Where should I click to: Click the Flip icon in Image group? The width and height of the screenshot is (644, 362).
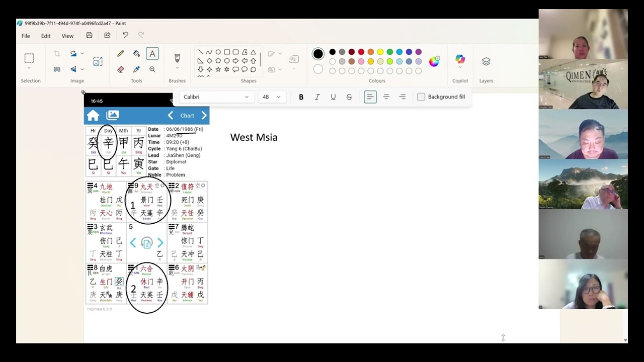point(73,69)
